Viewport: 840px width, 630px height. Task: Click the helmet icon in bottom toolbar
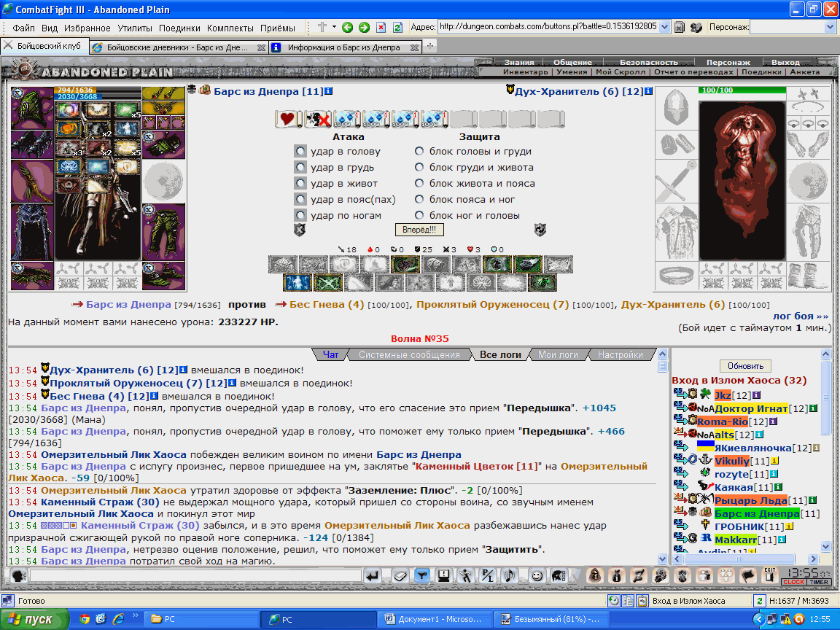(558, 576)
